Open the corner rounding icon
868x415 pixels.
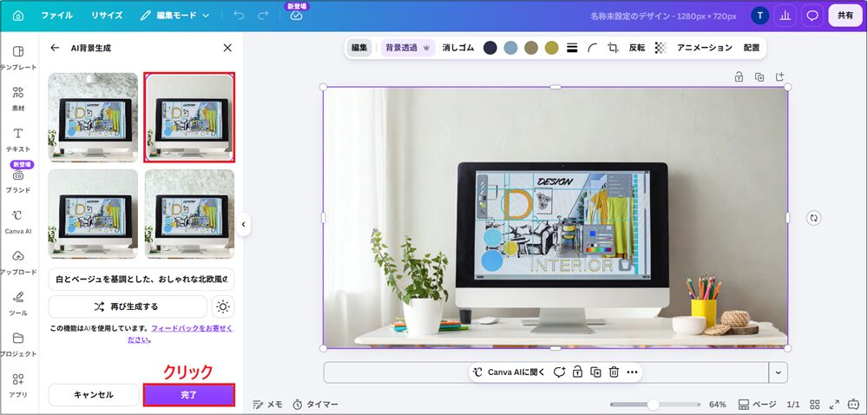coord(592,48)
